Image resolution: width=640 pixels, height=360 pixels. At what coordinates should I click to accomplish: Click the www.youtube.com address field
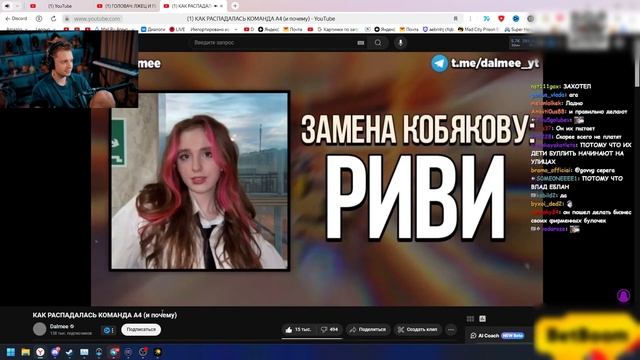pyautogui.click(x=97, y=19)
